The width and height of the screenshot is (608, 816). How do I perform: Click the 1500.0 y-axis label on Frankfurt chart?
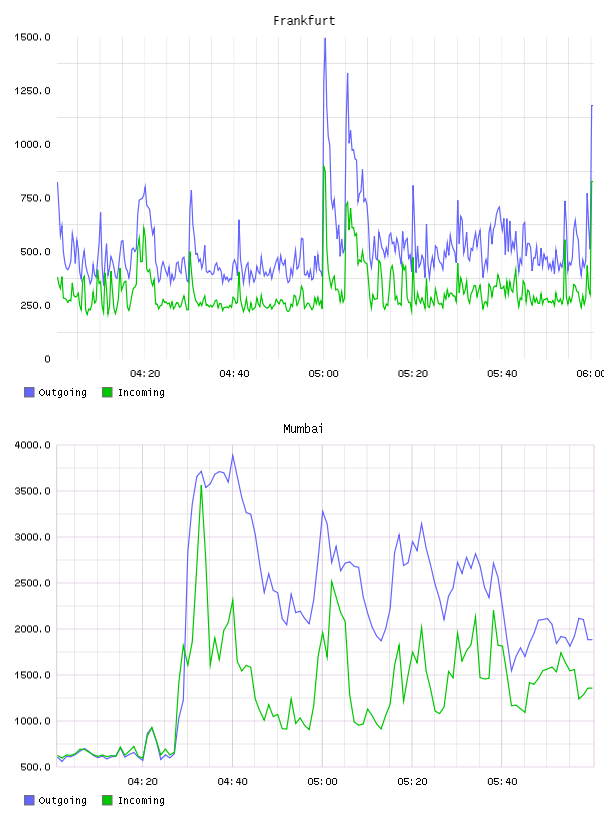click(32, 37)
